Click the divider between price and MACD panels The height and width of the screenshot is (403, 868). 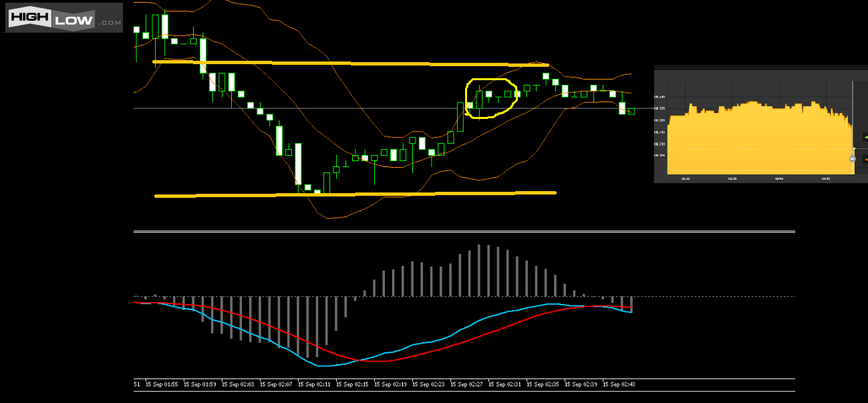pyautogui.click(x=464, y=232)
